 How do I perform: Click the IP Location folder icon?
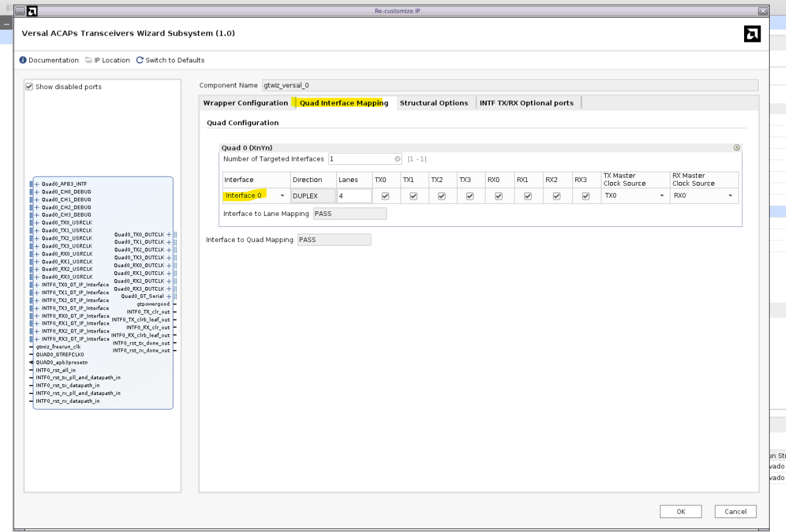89,60
